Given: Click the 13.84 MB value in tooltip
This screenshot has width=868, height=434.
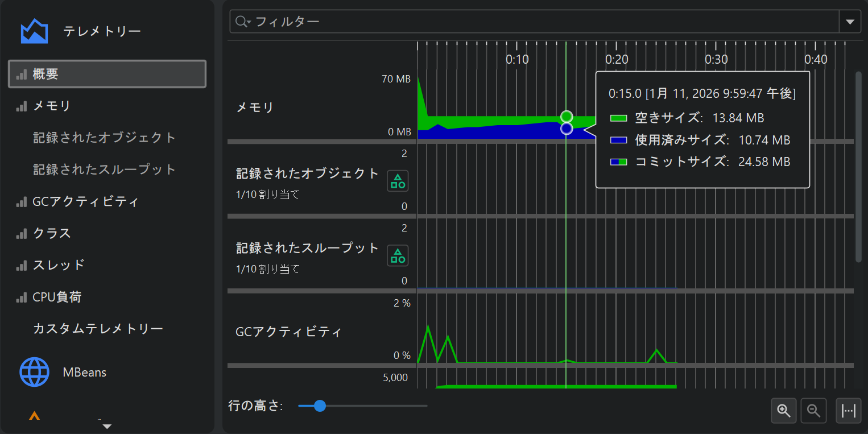Looking at the screenshot, I should pyautogui.click(x=738, y=118).
